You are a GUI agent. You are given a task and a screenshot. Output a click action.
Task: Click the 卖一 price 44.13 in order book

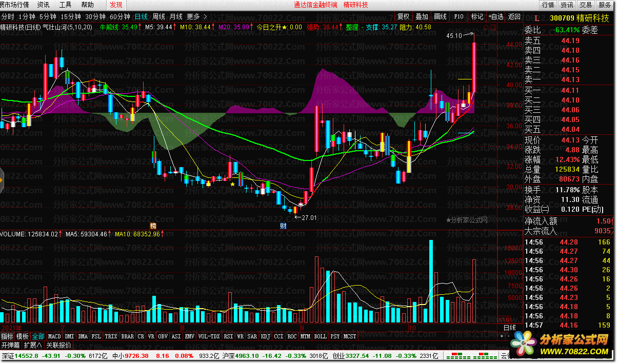[570, 79]
